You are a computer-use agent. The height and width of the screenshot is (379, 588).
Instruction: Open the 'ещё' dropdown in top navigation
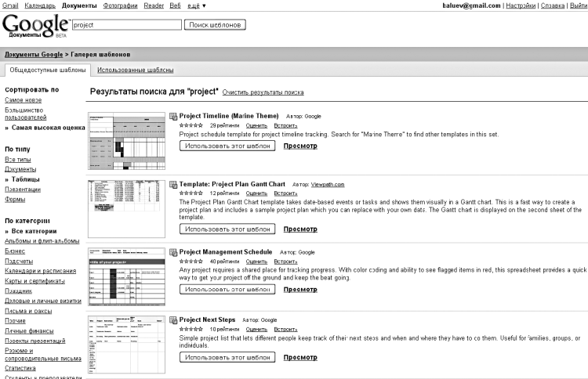pos(196,5)
